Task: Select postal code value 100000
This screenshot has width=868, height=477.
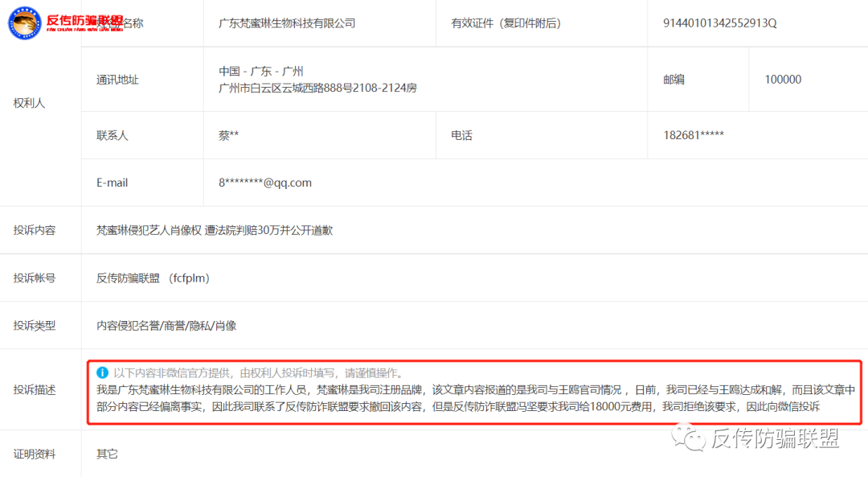Action: click(783, 80)
